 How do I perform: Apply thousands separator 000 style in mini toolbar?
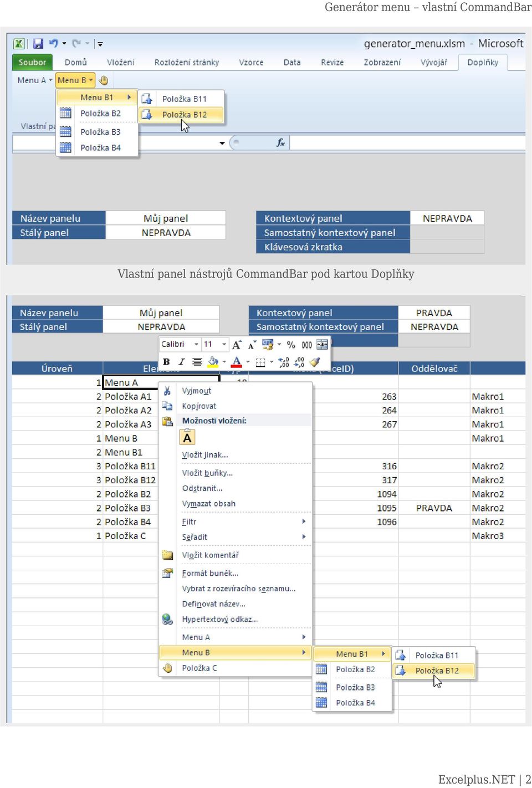point(306,345)
